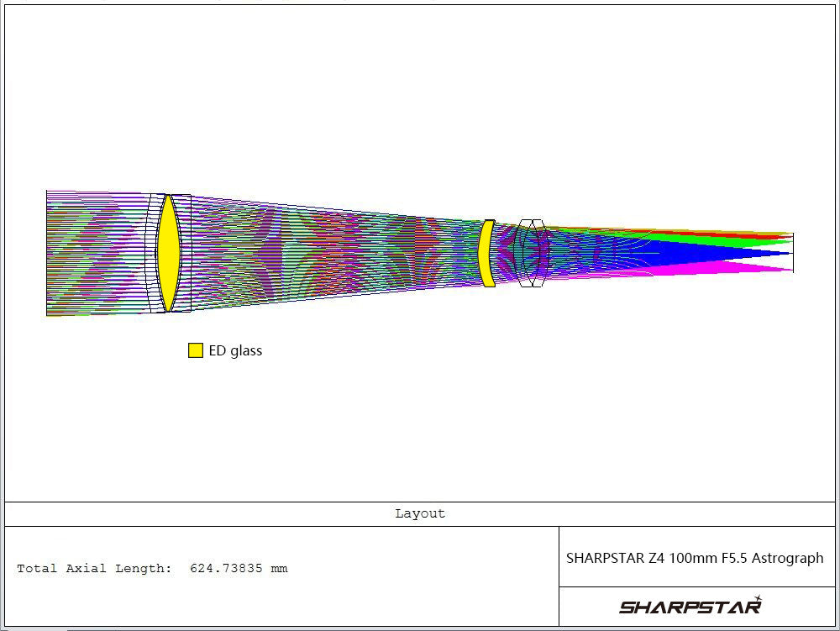This screenshot has height=631, width=840.
Task: Select the yellow curved ED lens near the rear
Action: coord(486,254)
